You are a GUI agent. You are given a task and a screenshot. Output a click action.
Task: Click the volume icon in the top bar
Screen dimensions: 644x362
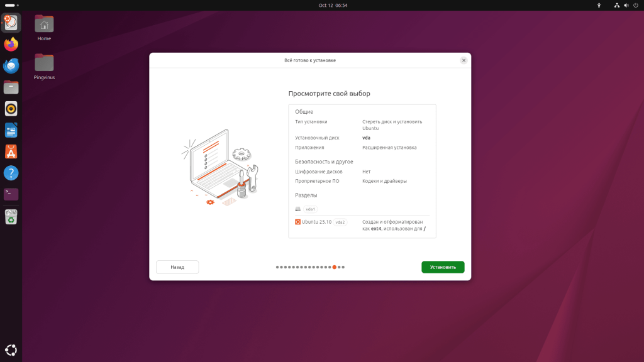coord(625,5)
